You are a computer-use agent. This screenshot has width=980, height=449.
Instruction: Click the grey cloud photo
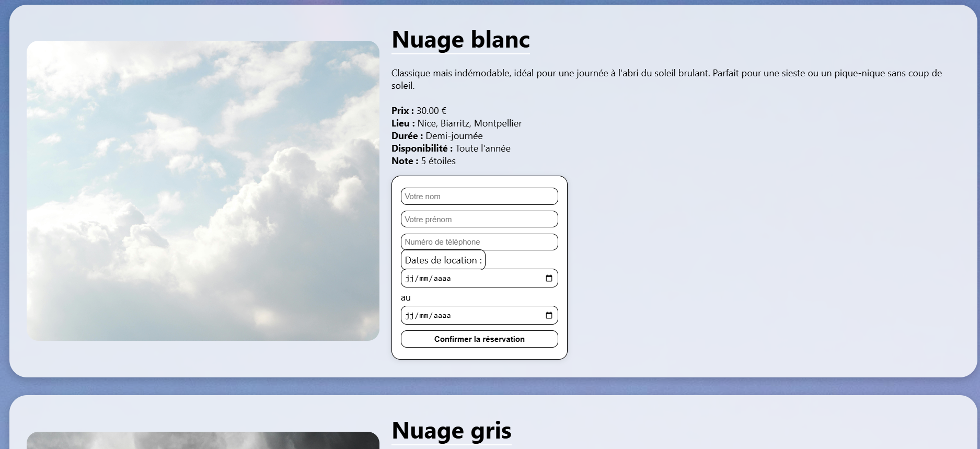203,441
